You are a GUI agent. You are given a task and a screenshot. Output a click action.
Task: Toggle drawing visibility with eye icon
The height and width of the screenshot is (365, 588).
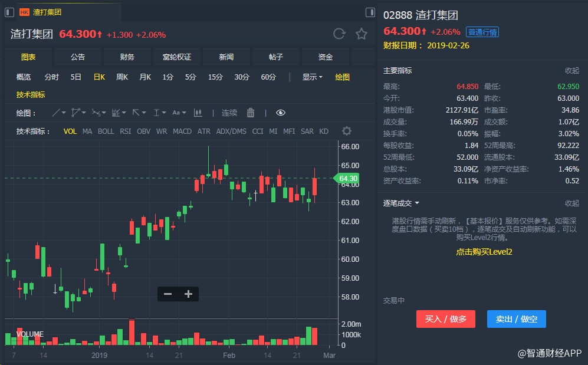pos(281,113)
